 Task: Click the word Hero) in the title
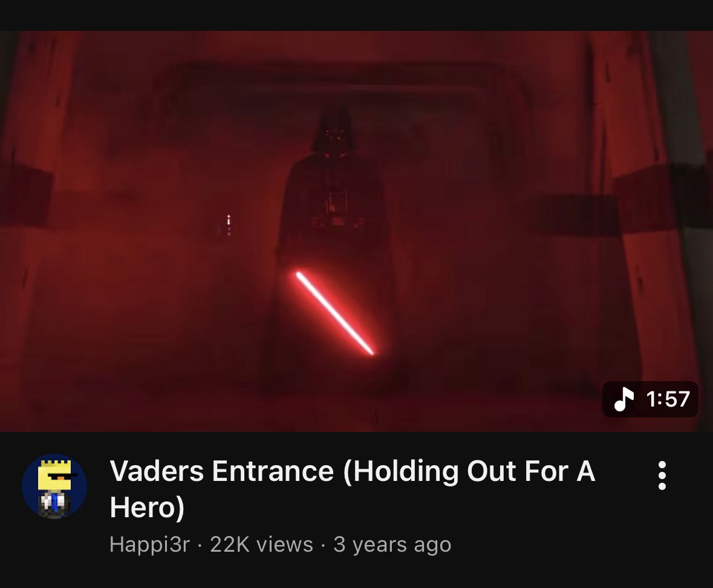coord(148,506)
